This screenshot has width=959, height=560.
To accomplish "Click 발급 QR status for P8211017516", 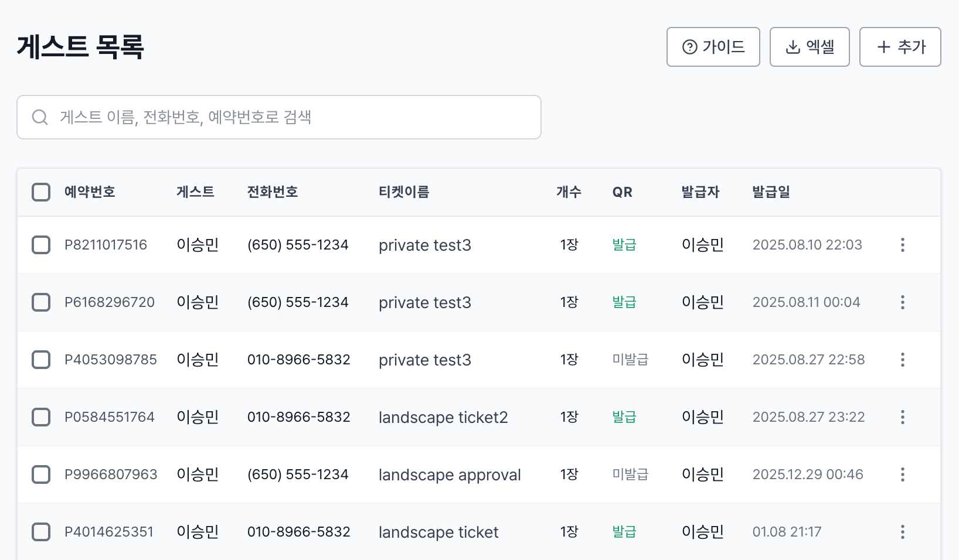I will (x=623, y=245).
